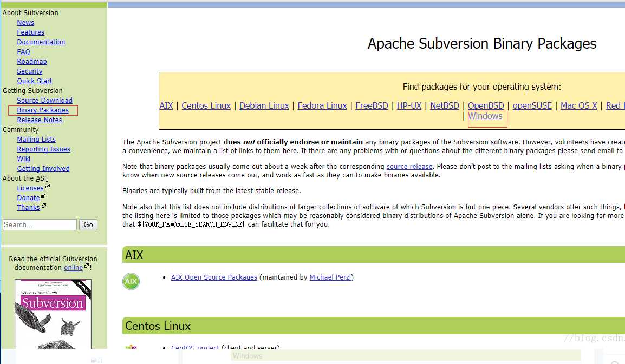
Task: Click the About the ASF heading
Action: (25, 178)
